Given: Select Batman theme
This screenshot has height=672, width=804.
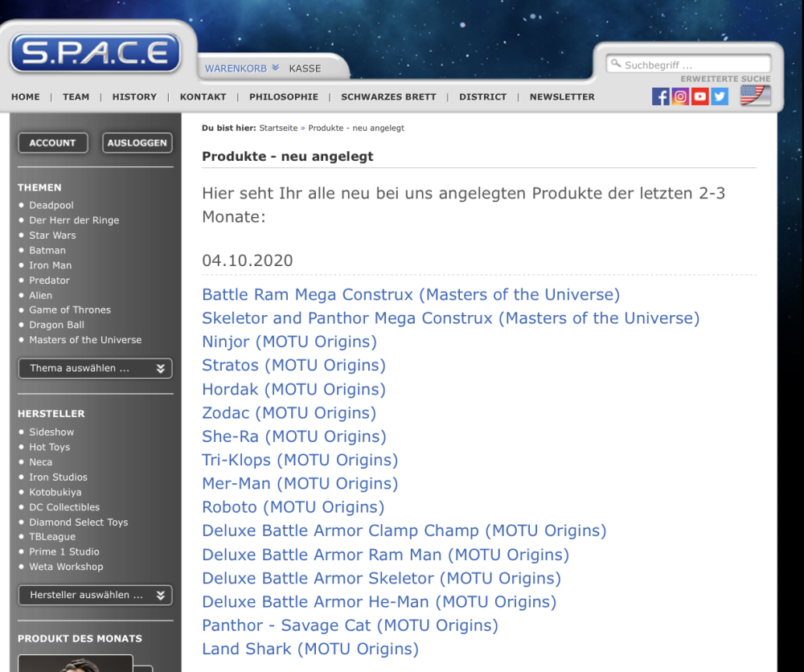Looking at the screenshot, I should pyautogui.click(x=47, y=250).
